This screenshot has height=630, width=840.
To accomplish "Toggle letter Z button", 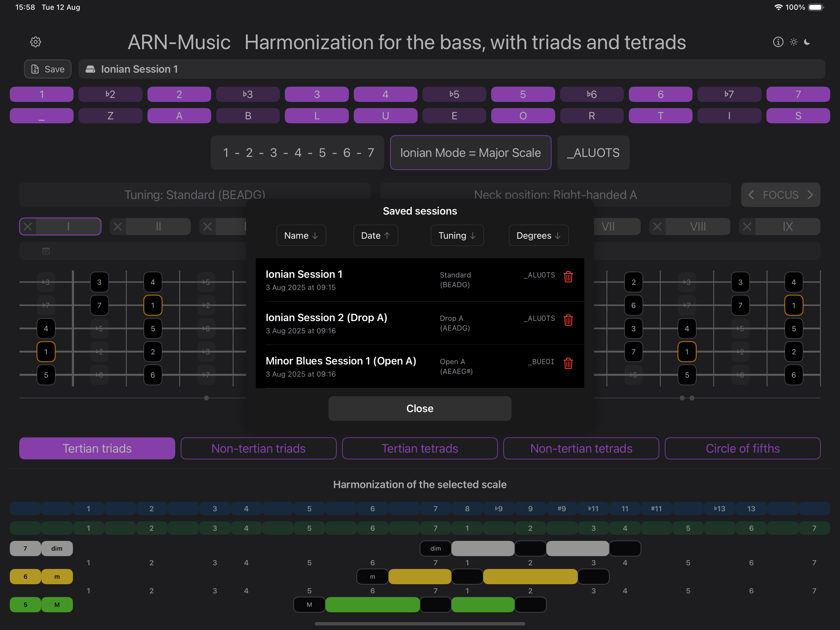I will point(110,116).
